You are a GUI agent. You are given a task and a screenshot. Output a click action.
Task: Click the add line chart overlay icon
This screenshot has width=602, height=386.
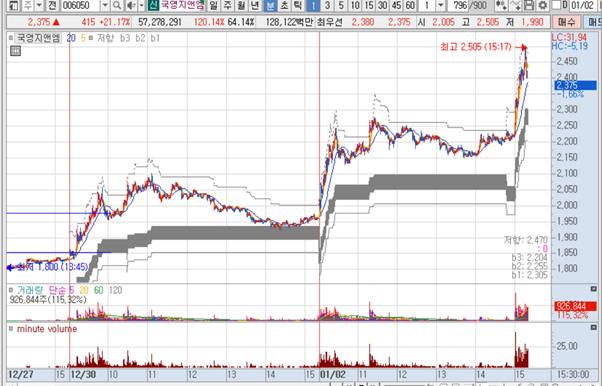coord(516,5)
